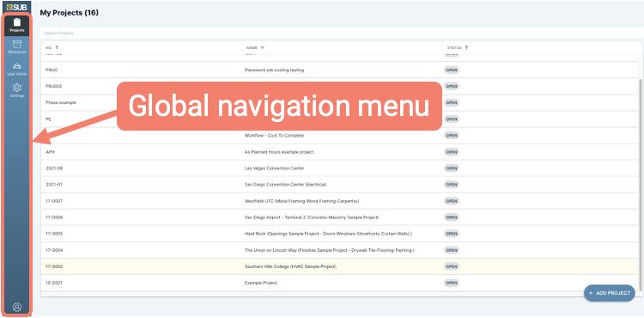Click the 'My Projects (16)' heading

[69, 13]
